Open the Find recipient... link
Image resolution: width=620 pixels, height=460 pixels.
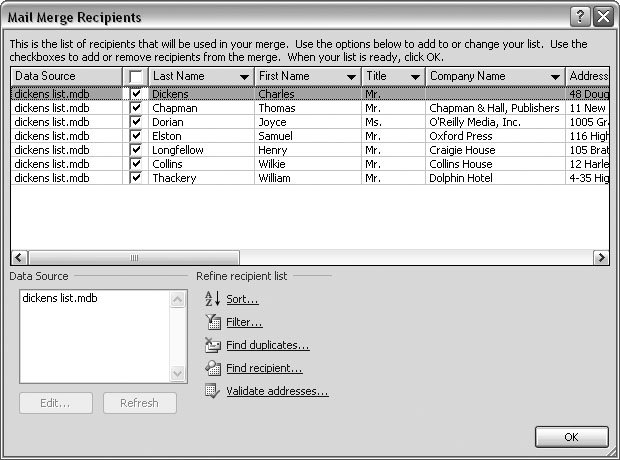(264, 368)
